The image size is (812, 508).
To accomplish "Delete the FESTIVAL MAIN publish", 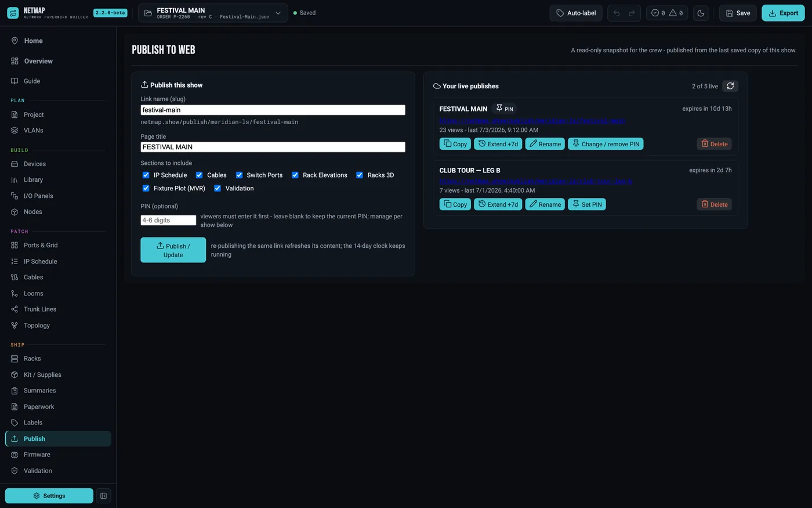I will 714,144.
